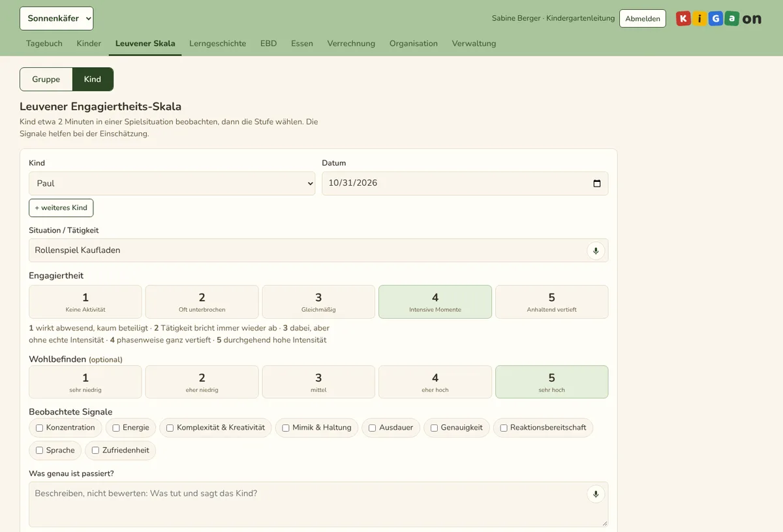This screenshot has width=783, height=532.
Task: Tick the Genauigkeit checkbox
Action: (435, 428)
